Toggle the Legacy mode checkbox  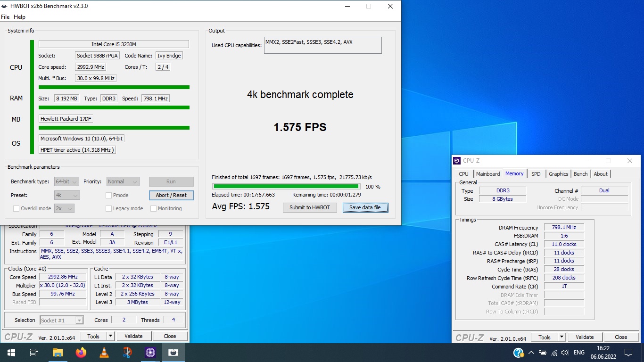109,208
